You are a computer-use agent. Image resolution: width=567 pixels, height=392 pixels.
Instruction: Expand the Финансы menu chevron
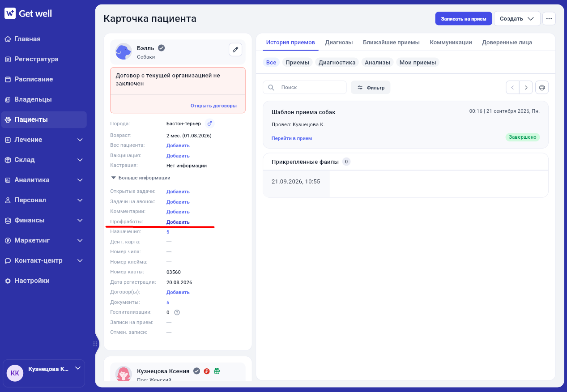tap(80, 220)
